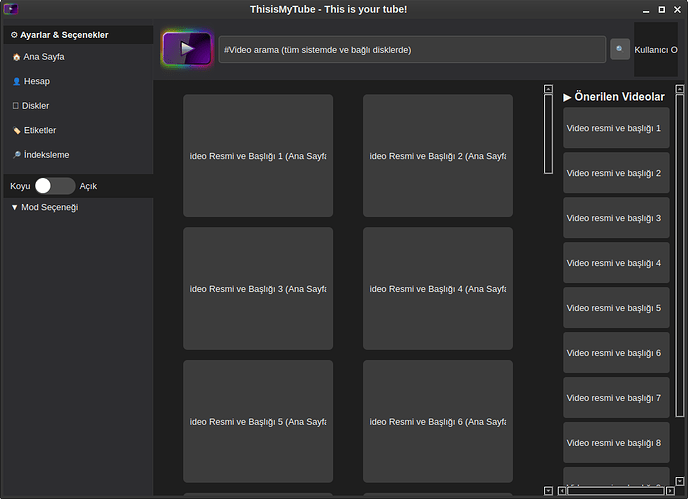Screen dimensions: 688x499
Task: Toggle the Koyu/Açık theme switch
Action: pos(54,186)
